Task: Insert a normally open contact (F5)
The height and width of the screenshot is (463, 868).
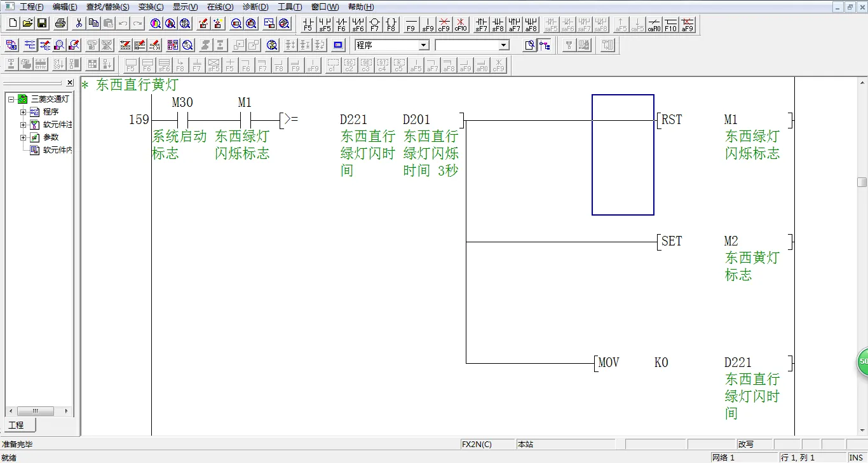Action: [x=308, y=24]
